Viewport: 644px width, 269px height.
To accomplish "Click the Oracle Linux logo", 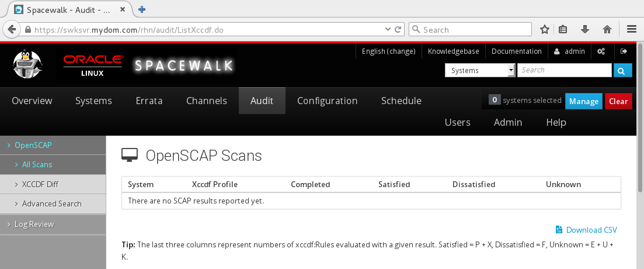I will coord(92,66).
